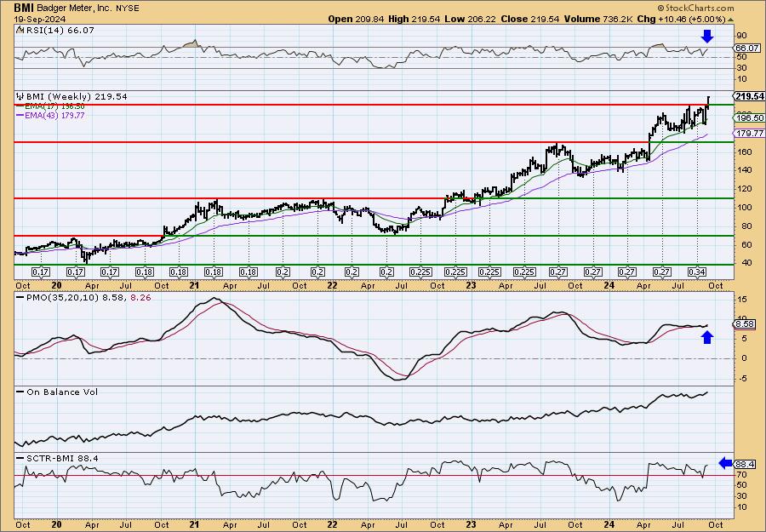The height and width of the screenshot is (532, 766).
Task: Click the 120 price axis label
Action: (745, 189)
